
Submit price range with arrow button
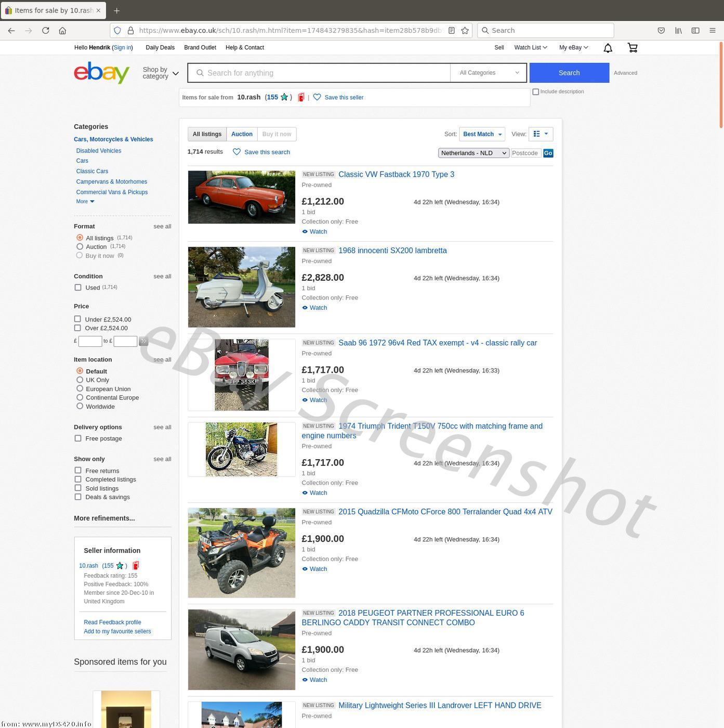point(143,341)
